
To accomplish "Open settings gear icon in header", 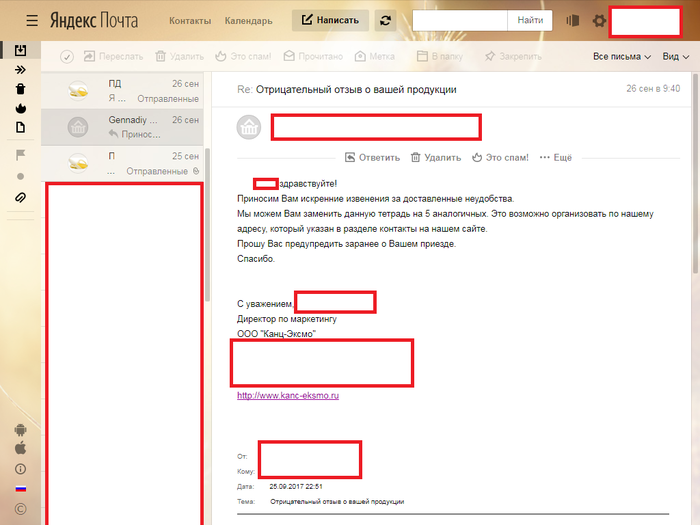I will 599,20.
